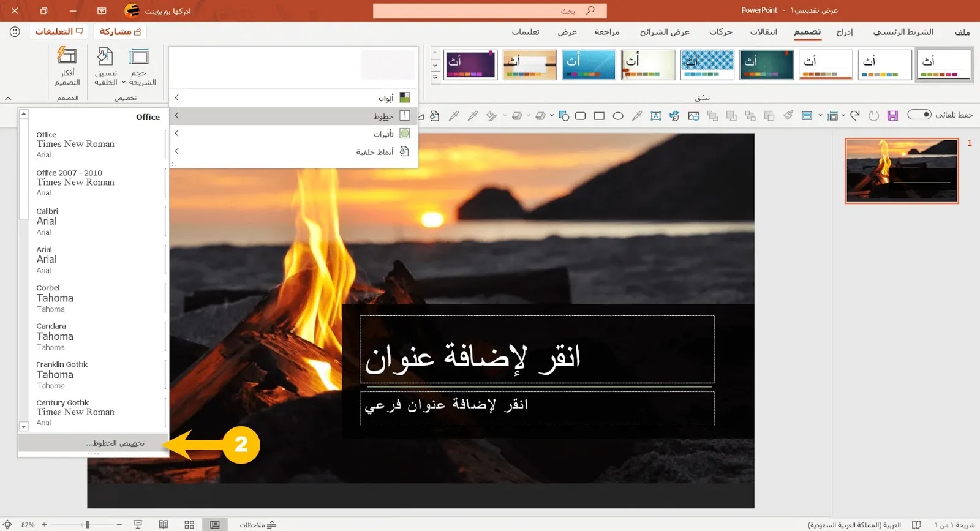Viewport: 980px width, 531px height.
Task: Click the zoom slider handle in status bar
Action: tap(88, 525)
